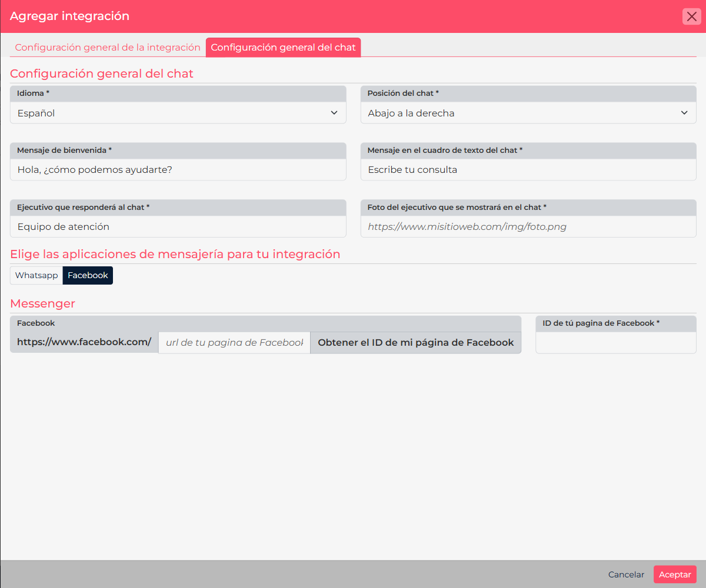The width and height of the screenshot is (706, 588).
Task: Click the Agregar integración title
Action: point(69,16)
